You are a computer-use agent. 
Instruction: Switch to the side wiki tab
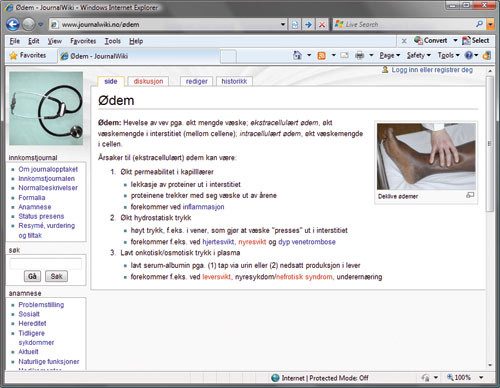[x=111, y=81]
